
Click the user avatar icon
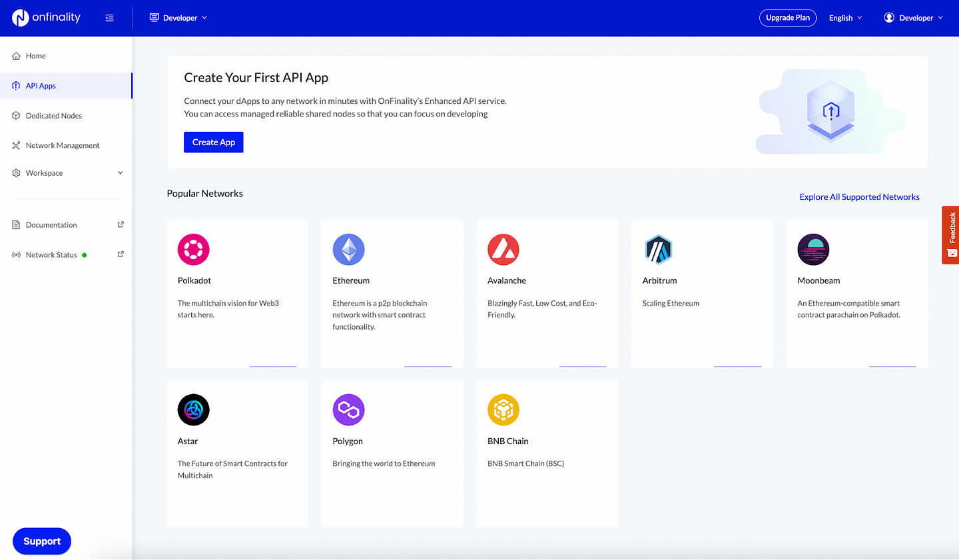click(889, 18)
